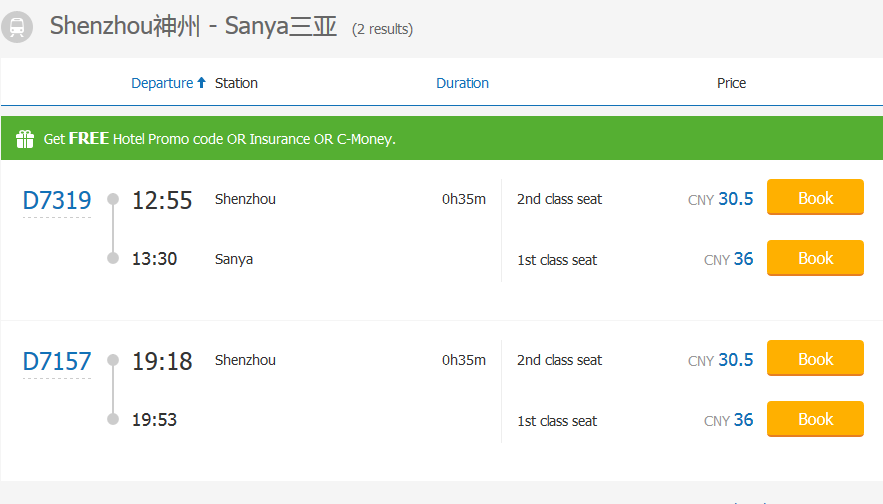Book D7319 1st class seat
Viewport: 883px width, 504px height.
pos(815,258)
